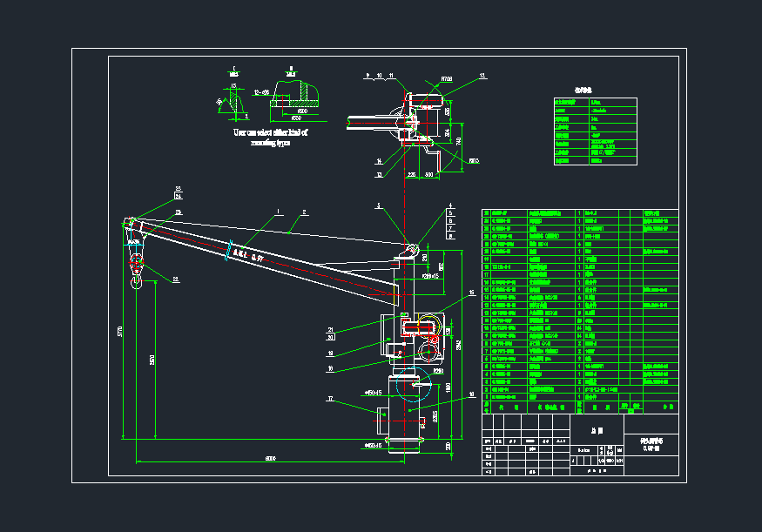
Task: Select the 740 dimension on the top view
Action: coord(458,139)
